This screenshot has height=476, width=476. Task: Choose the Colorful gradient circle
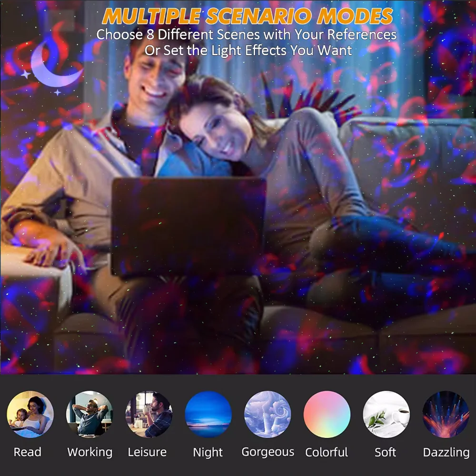click(x=327, y=414)
